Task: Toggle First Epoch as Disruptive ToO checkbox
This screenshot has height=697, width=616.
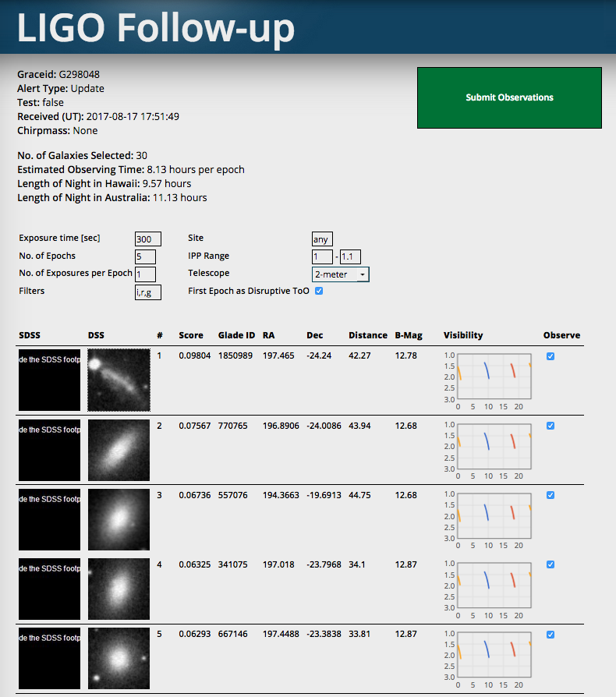Action: (x=318, y=291)
